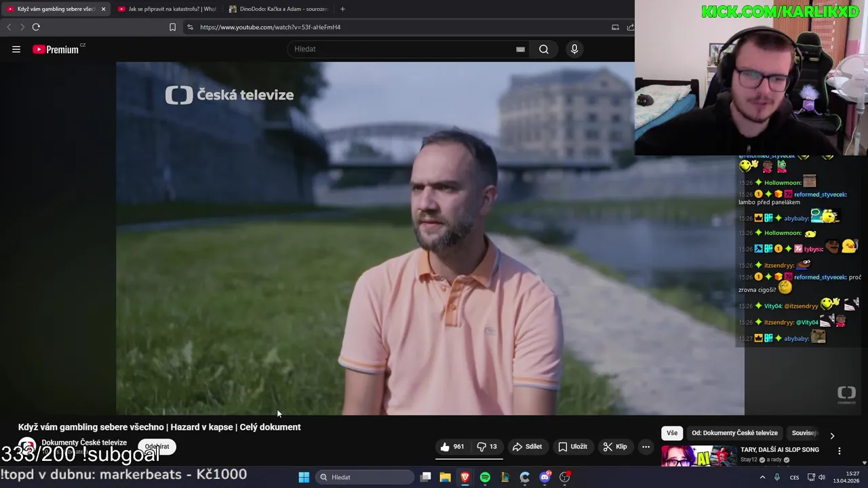
Task: Switch to DinoDodo Kačka a Adam tab
Action: 278,9
